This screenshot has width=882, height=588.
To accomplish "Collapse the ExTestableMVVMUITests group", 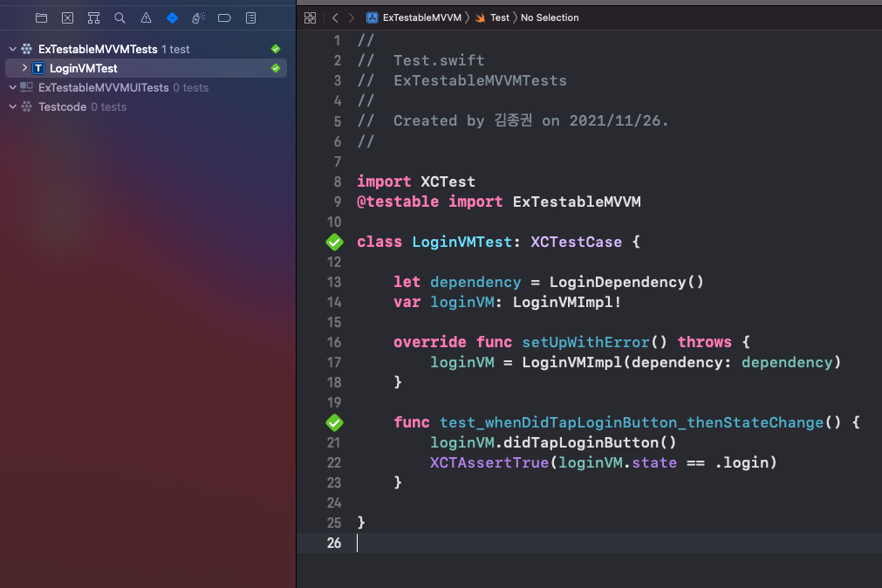I will point(12,87).
